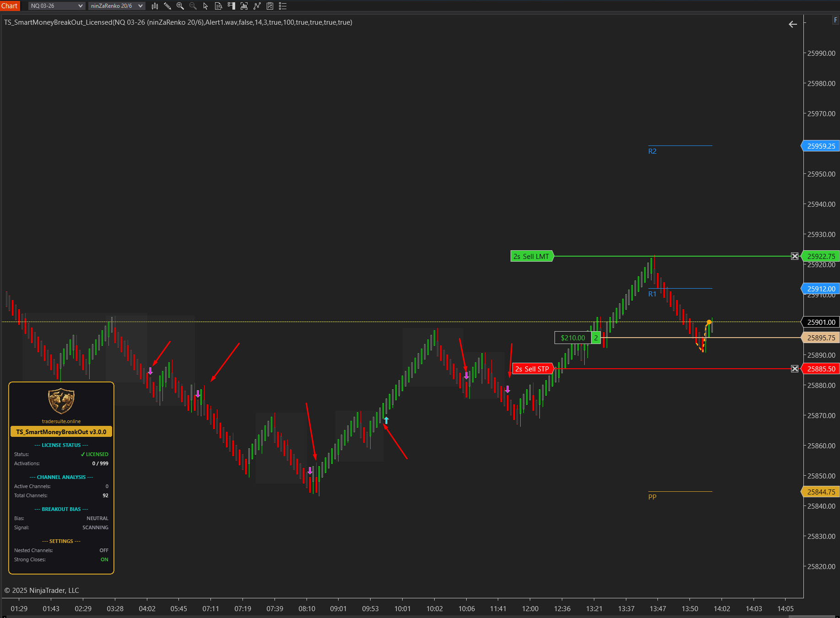Click the 25959.25 blue price marker
This screenshot has height=618, width=840.
(821, 146)
